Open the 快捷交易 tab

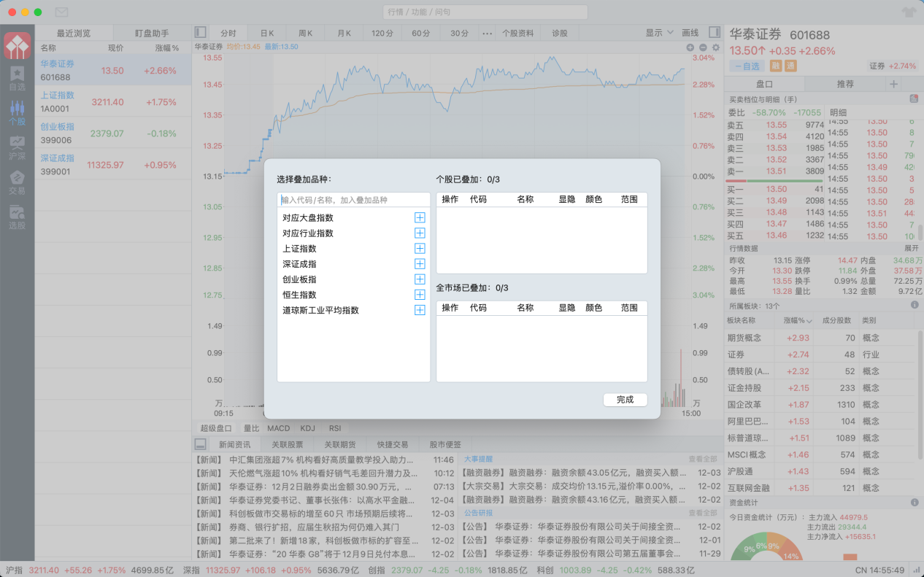click(393, 444)
